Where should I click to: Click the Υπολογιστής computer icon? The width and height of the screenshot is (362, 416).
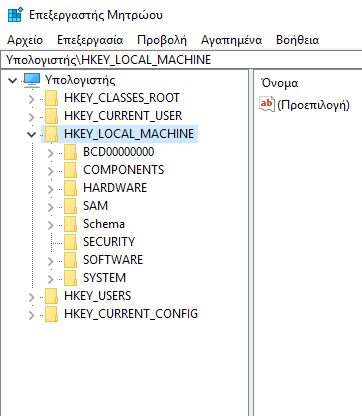[32, 80]
